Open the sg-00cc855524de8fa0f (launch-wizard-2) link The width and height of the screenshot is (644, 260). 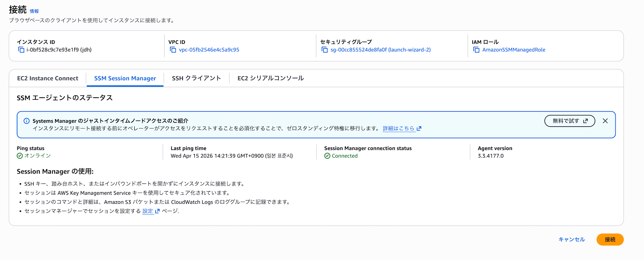(381, 50)
